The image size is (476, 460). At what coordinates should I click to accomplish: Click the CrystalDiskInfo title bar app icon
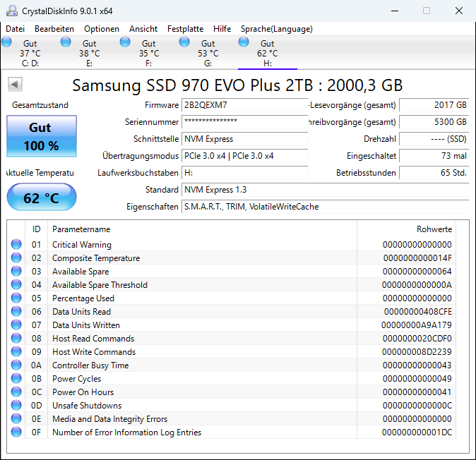coord(12,11)
